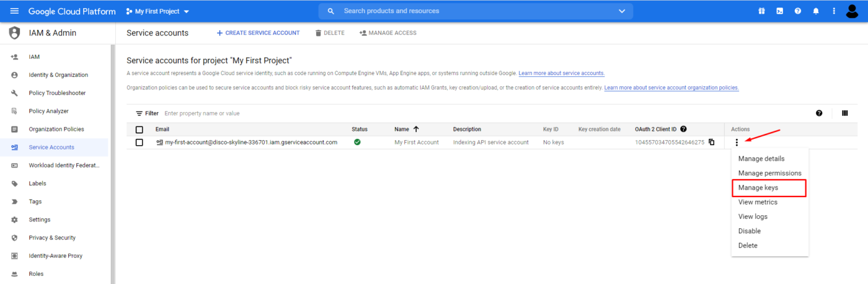Open actions three-dot menu for My First Account
The image size is (868, 284).
pyautogui.click(x=737, y=142)
